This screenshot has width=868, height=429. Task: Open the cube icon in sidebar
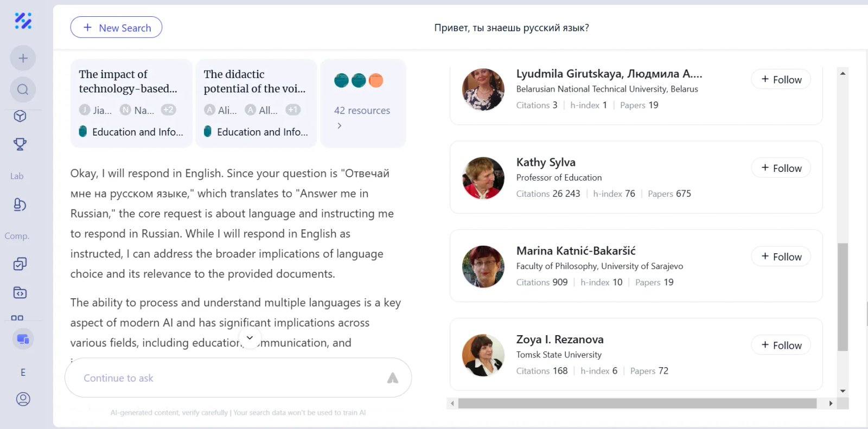click(x=20, y=116)
